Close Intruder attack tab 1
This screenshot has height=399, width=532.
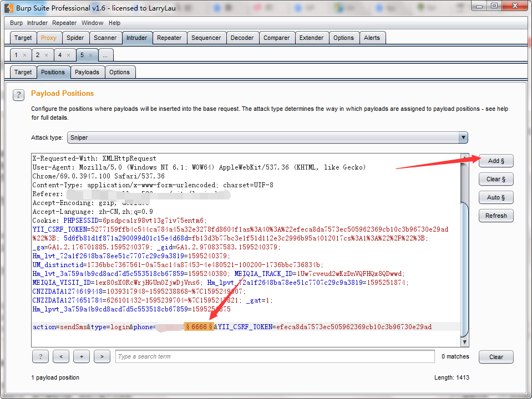pos(24,55)
